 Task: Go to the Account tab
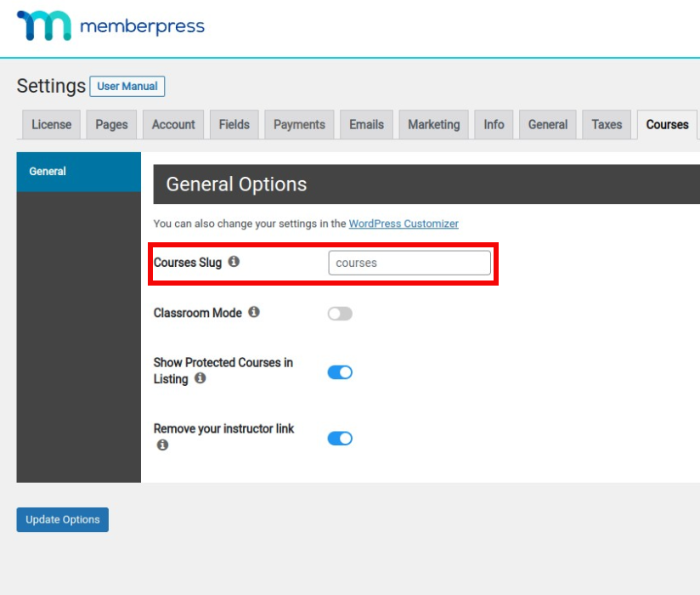173,125
